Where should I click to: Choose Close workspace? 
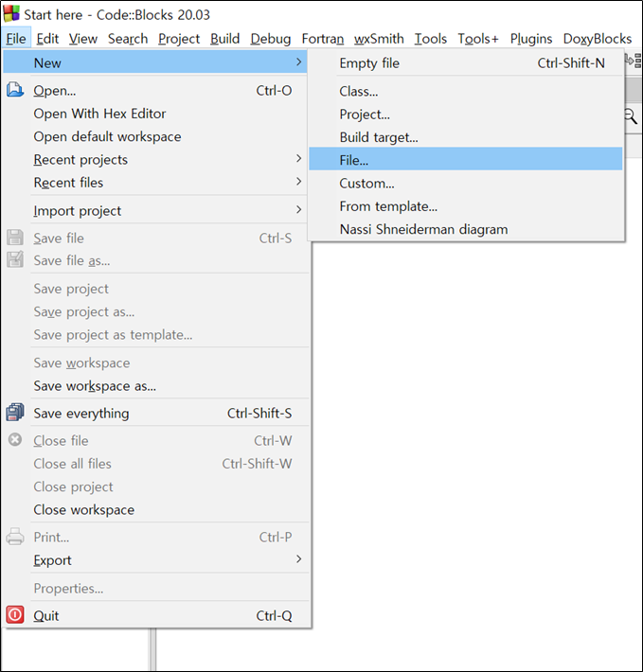click(154, 509)
